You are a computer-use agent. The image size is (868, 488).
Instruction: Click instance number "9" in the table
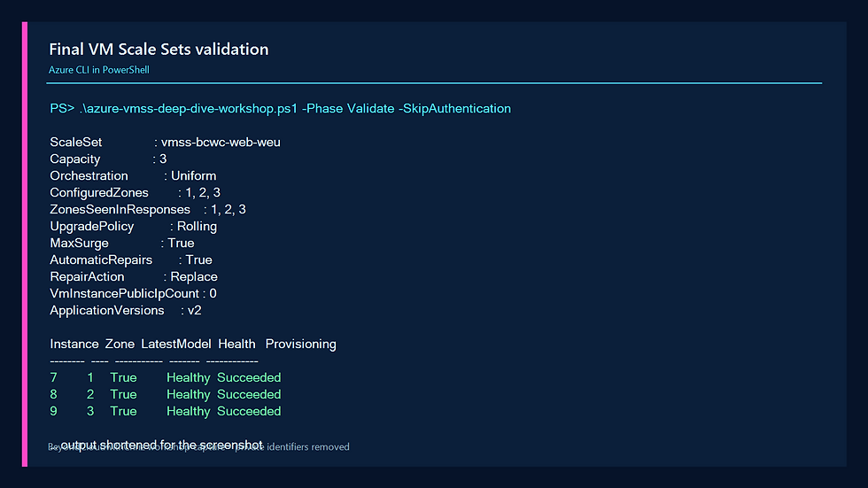point(54,412)
